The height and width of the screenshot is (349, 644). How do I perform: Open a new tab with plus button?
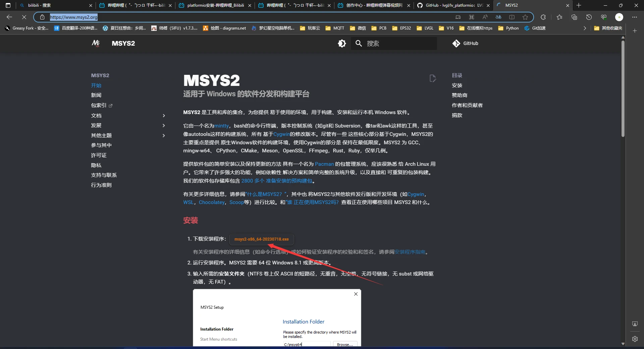point(579,5)
